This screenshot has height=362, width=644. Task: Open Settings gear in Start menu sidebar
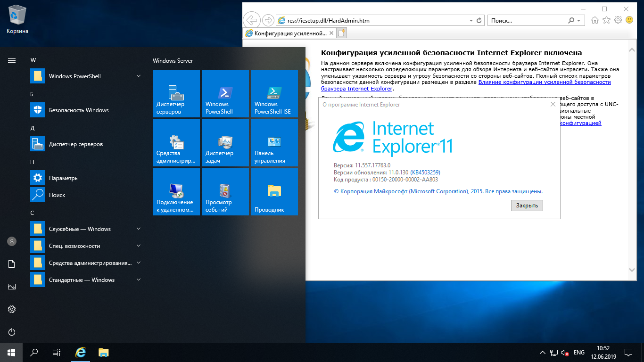pos(12,309)
